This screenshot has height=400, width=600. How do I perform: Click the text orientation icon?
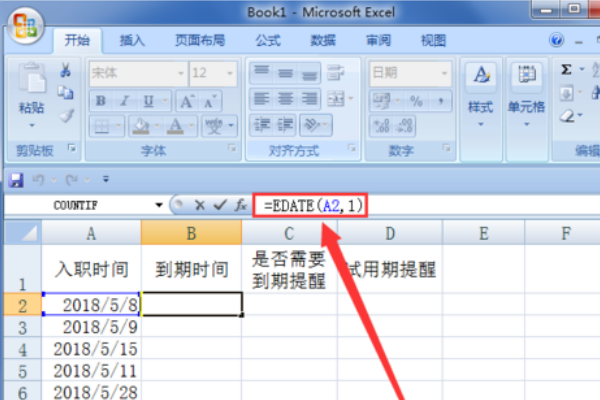311,125
